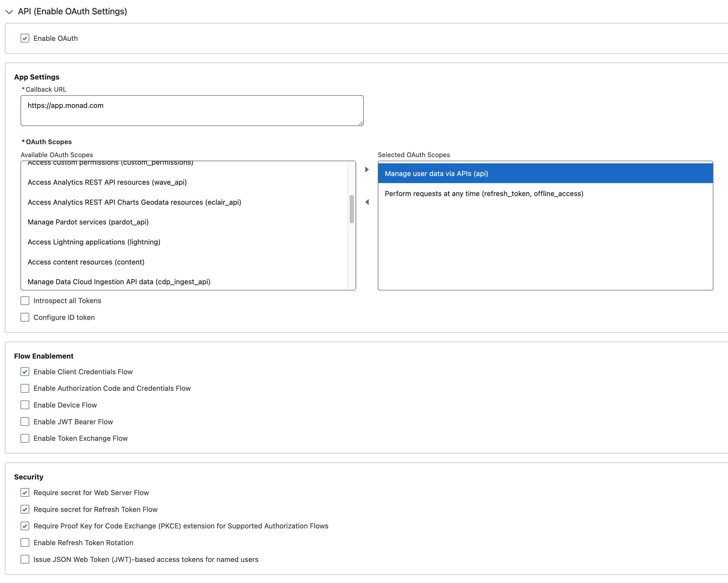Click the remove scope left arrow
Image resolution: width=728 pixels, height=583 pixels.
coord(367,202)
